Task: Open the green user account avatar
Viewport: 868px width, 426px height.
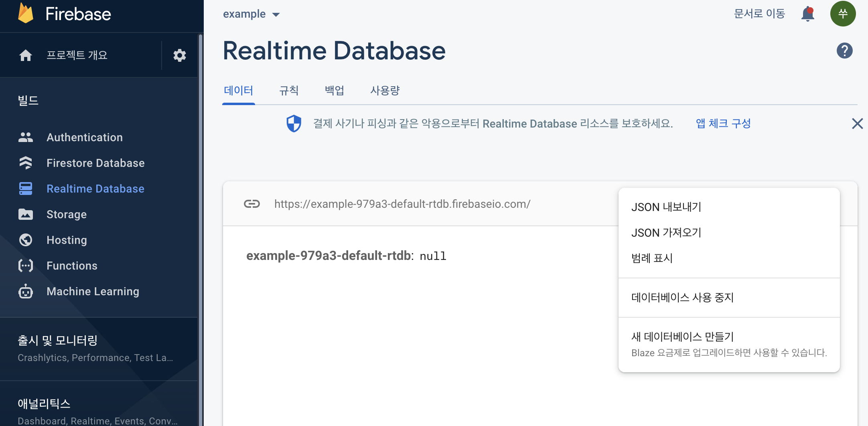Action: pos(843,14)
